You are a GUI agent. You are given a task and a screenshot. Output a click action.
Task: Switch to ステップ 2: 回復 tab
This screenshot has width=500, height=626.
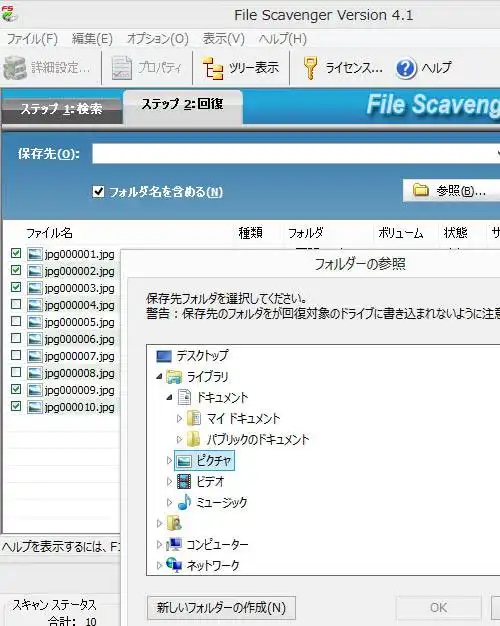click(x=183, y=105)
